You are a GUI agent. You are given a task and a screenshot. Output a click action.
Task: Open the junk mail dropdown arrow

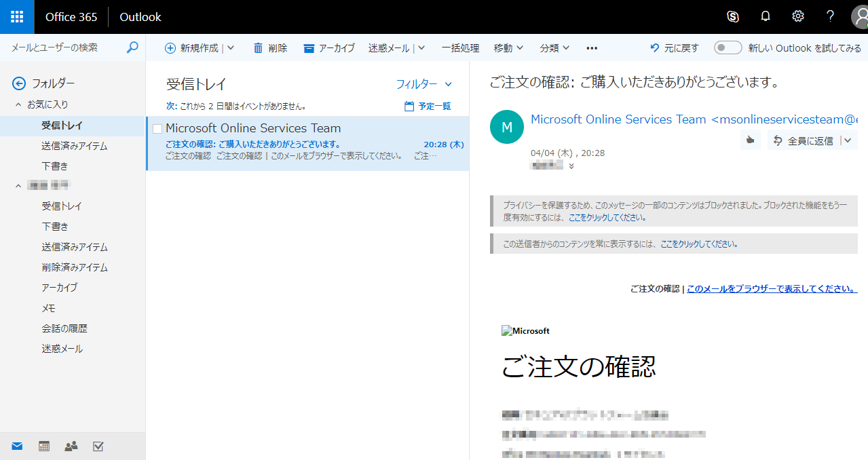[x=421, y=48]
